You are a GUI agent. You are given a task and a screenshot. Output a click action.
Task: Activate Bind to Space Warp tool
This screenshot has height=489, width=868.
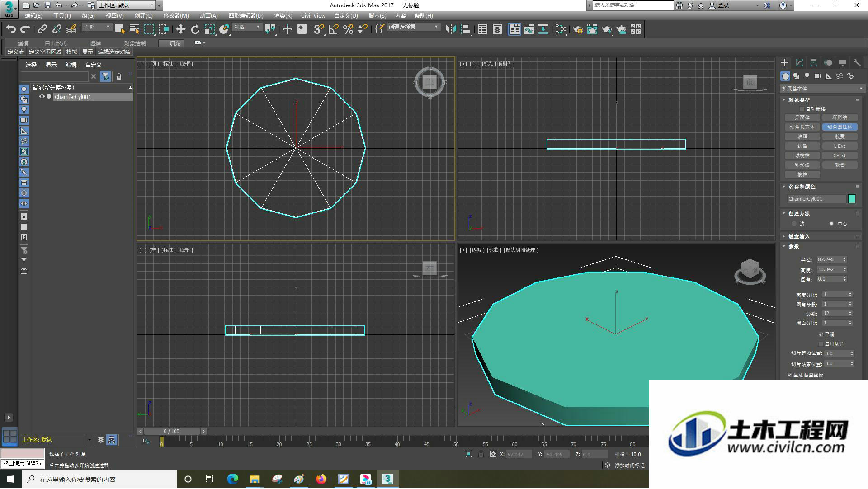tap(71, 29)
